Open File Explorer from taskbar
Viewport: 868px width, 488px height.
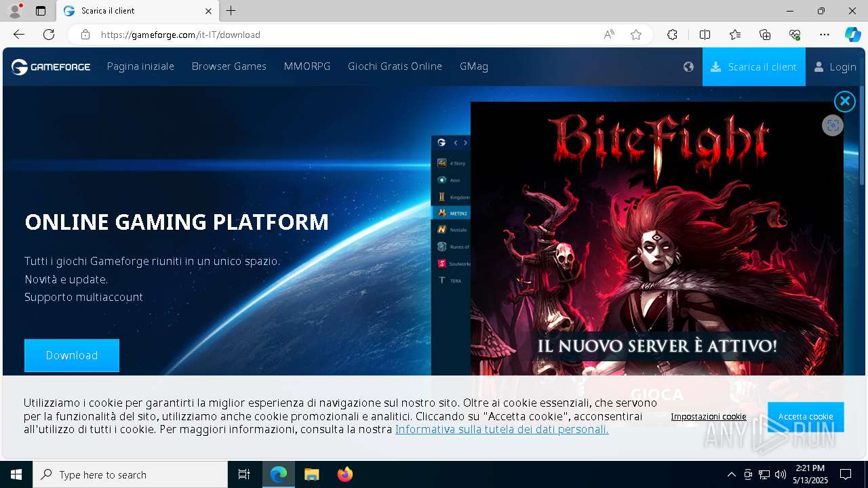[311, 474]
